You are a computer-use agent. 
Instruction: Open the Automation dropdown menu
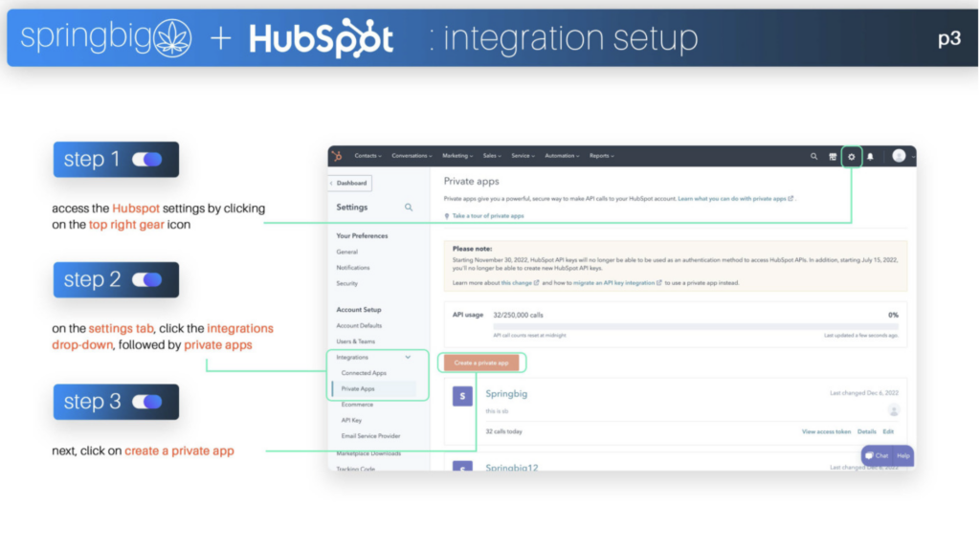[x=562, y=156]
